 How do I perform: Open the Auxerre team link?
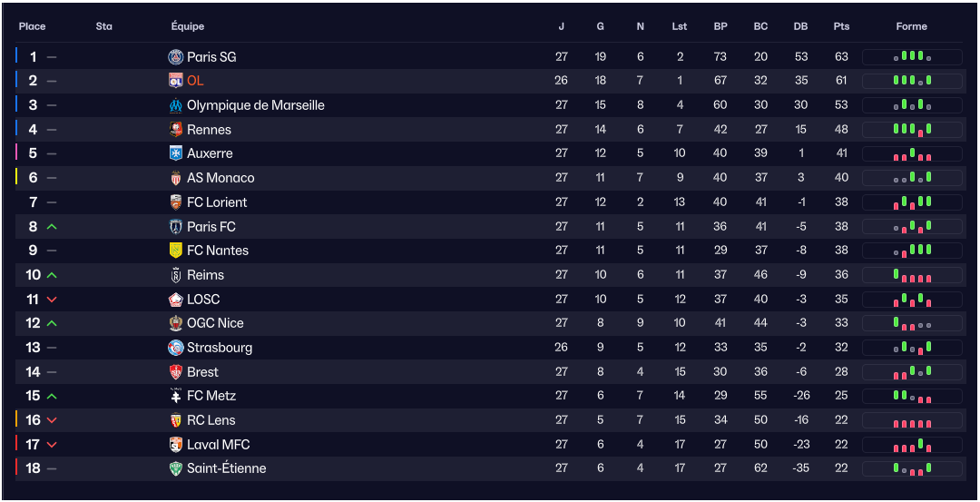click(x=210, y=153)
